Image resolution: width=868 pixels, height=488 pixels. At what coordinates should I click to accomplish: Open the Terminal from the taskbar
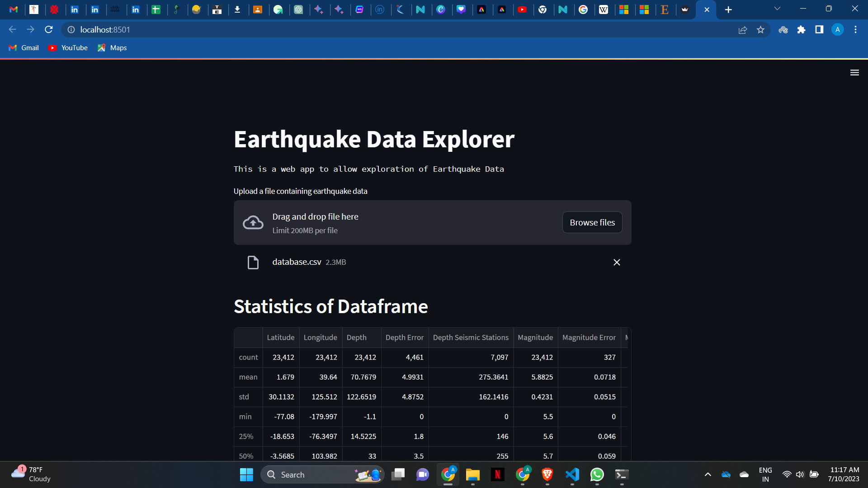621,475
